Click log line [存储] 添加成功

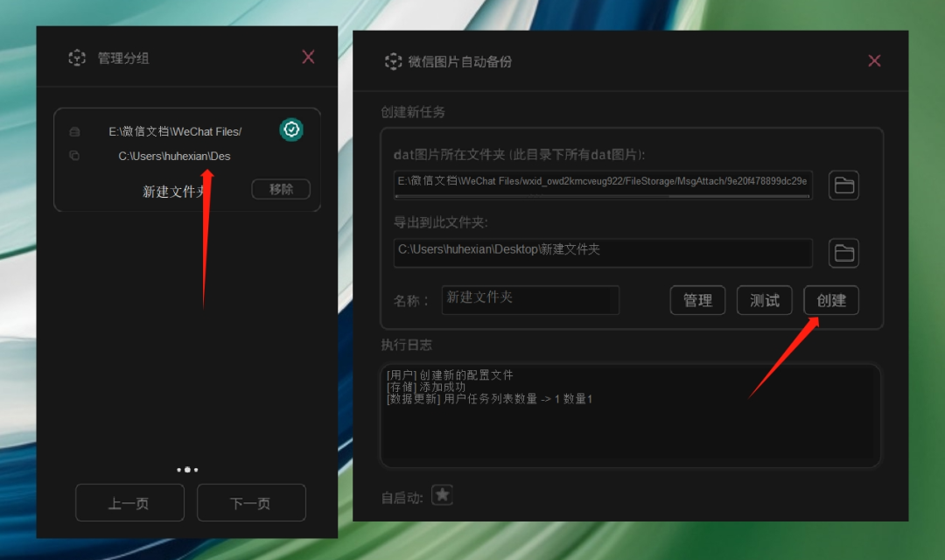click(426, 387)
